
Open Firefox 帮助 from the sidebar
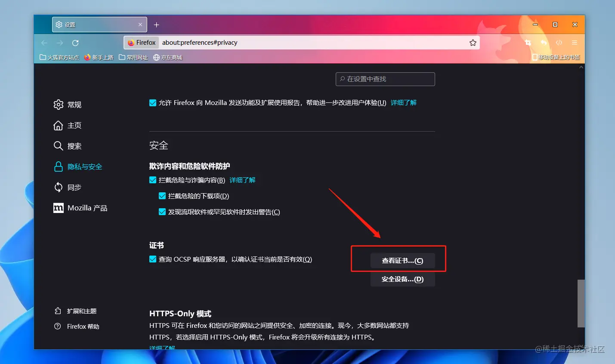tap(77, 327)
